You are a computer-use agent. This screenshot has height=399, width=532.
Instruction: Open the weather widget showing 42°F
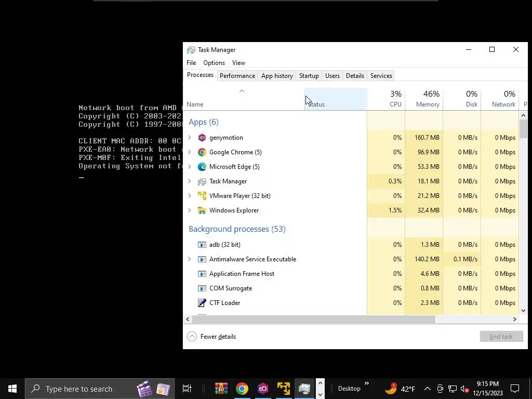400,389
